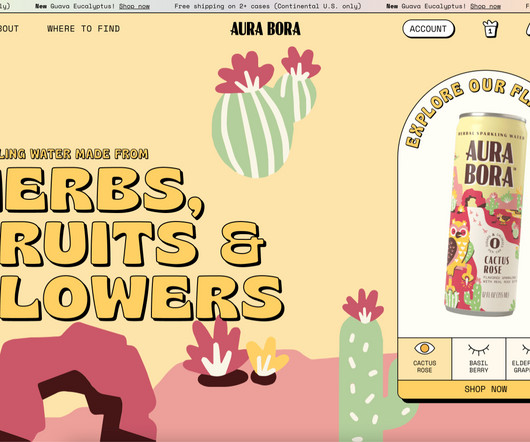Click the open eye icon above Cactus Rose

[x=425, y=348]
